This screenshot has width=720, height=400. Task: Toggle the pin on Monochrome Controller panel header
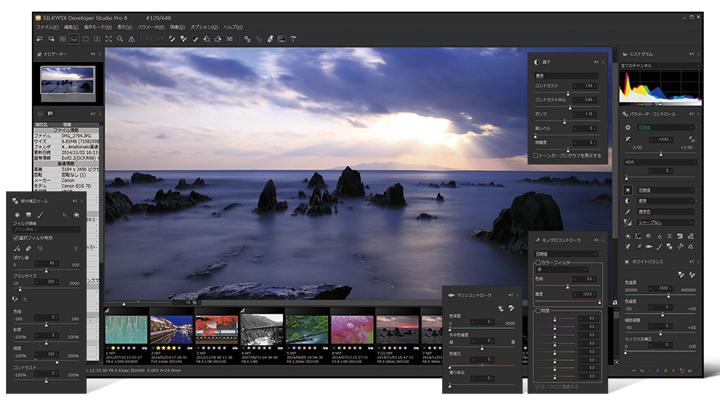click(596, 240)
